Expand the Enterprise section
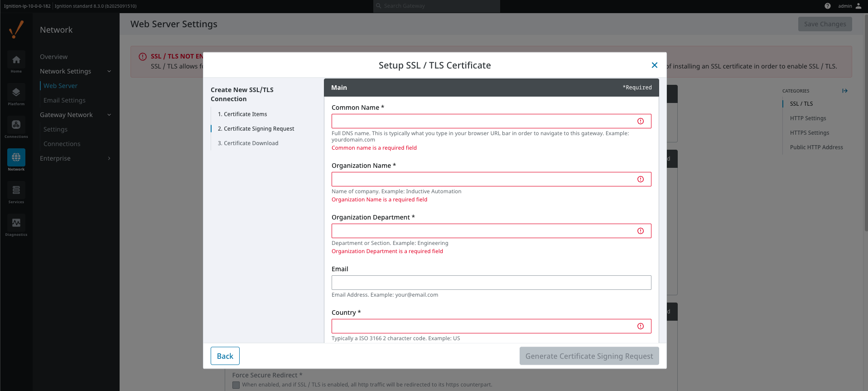This screenshot has width=868, height=391. coord(109,158)
